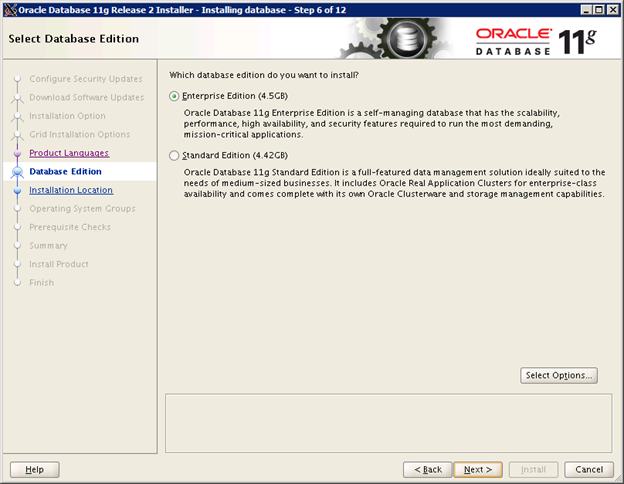Click 'Configure Security Updates' step text
Screen dimensions: 624x484
[x=86, y=79]
